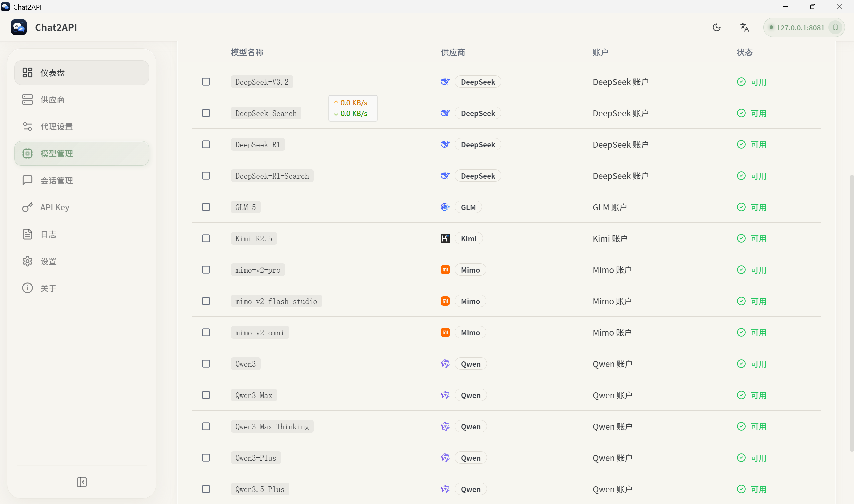The height and width of the screenshot is (504, 854).
Task: Toggle dark mode moon icon
Action: pyautogui.click(x=716, y=28)
